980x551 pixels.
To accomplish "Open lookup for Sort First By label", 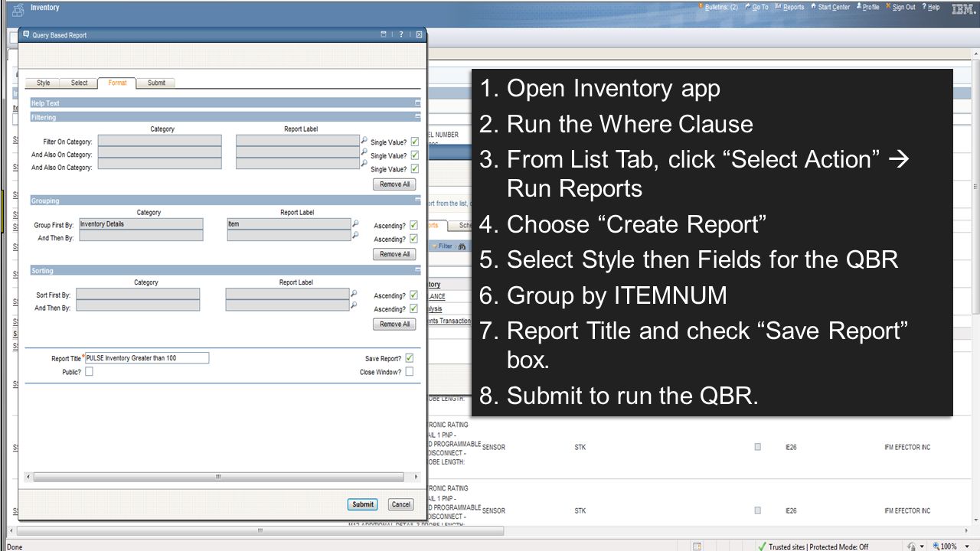I will (354, 294).
